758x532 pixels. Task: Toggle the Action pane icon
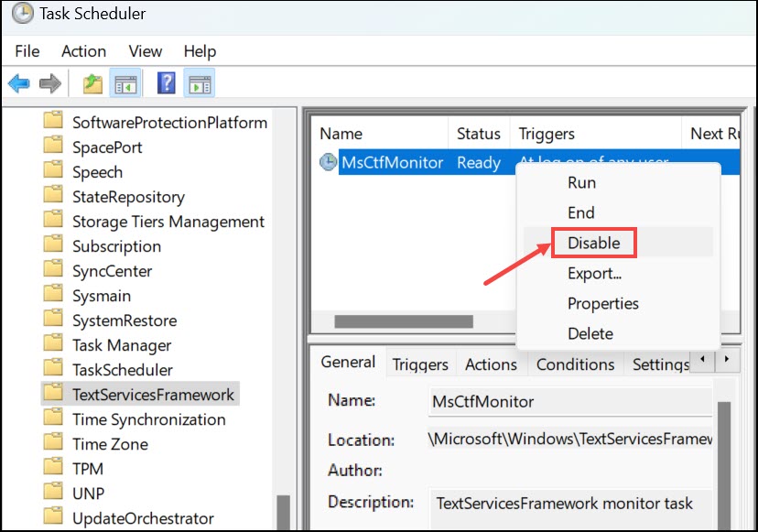coord(200,82)
